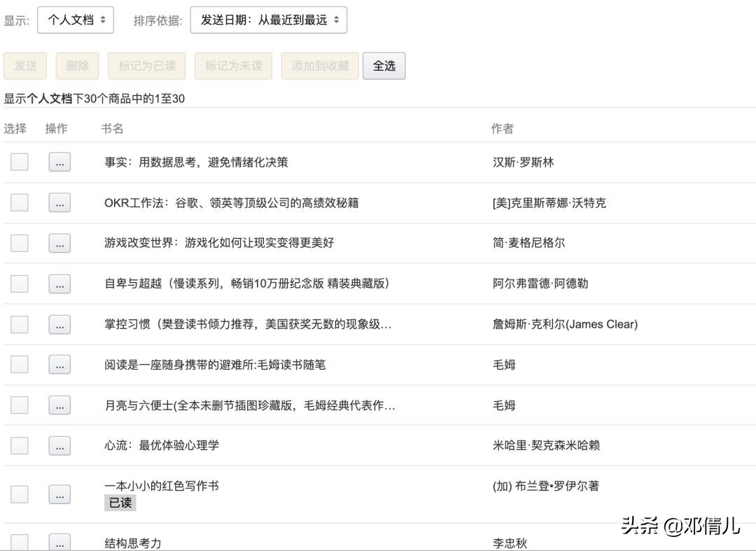Open the action menu for 游戏改变世界
The width and height of the screenshot is (756, 551).
(59, 243)
